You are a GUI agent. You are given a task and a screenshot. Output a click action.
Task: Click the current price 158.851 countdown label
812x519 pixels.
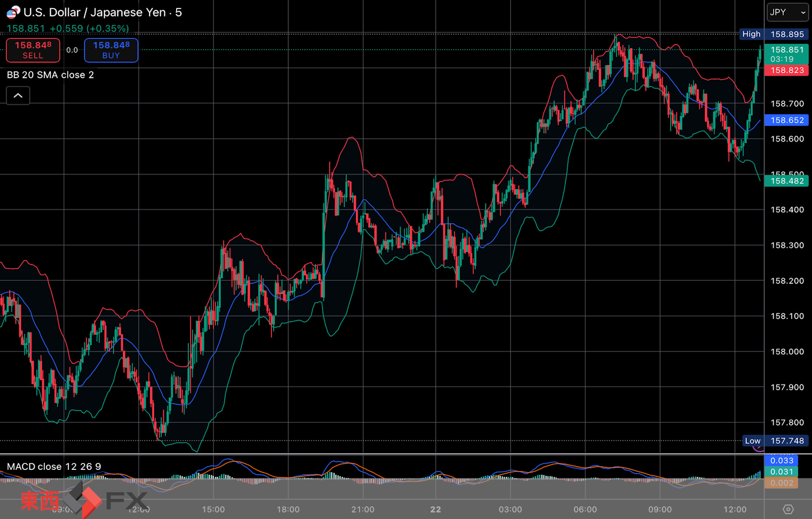[786, 54]
